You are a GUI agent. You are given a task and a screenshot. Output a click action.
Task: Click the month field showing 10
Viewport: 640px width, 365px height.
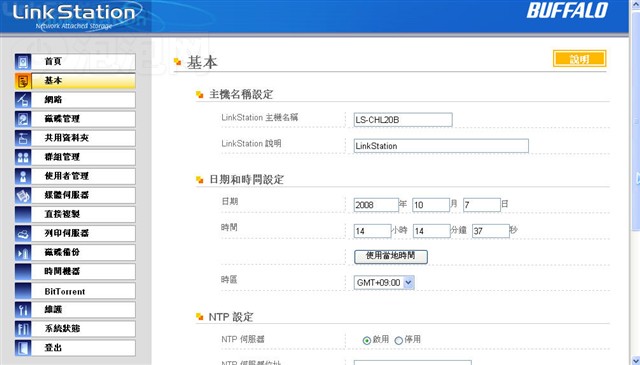(431, 205)
